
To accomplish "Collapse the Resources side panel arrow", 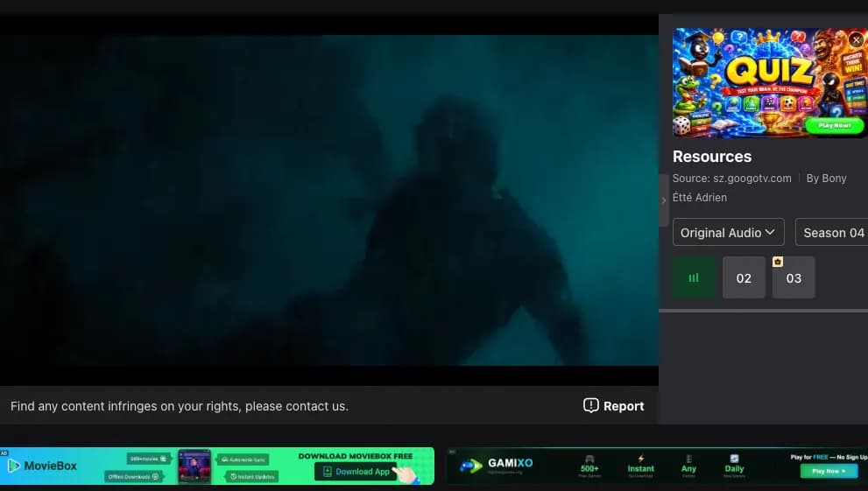I will pos(664,200).
